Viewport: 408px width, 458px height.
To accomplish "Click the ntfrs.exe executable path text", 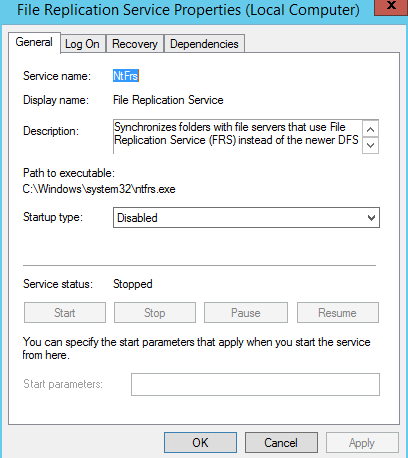I will [x=99, y=189].
